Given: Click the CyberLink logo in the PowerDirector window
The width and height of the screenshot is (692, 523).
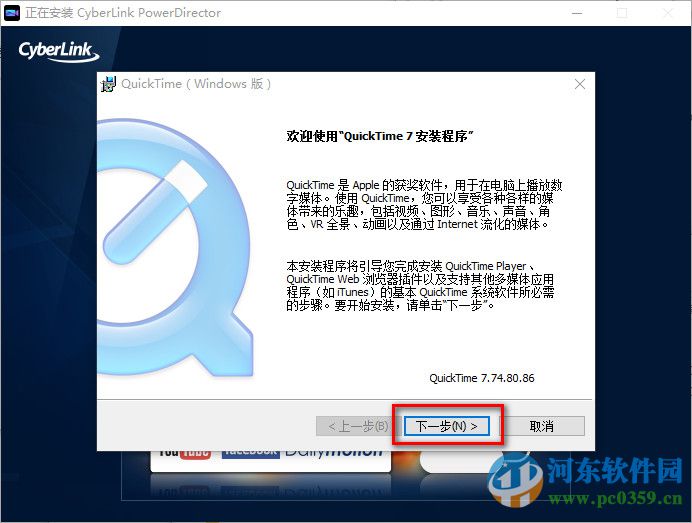Looking at the screenshot, I should click(59, 51).
